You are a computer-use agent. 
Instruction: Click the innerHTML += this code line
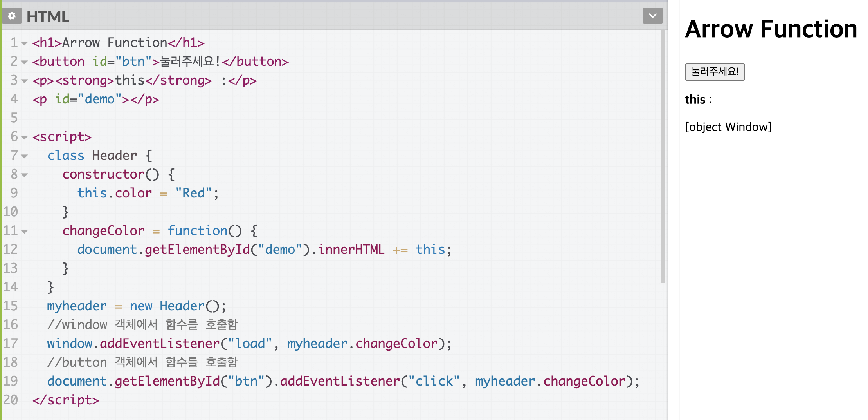pos(265,249)
